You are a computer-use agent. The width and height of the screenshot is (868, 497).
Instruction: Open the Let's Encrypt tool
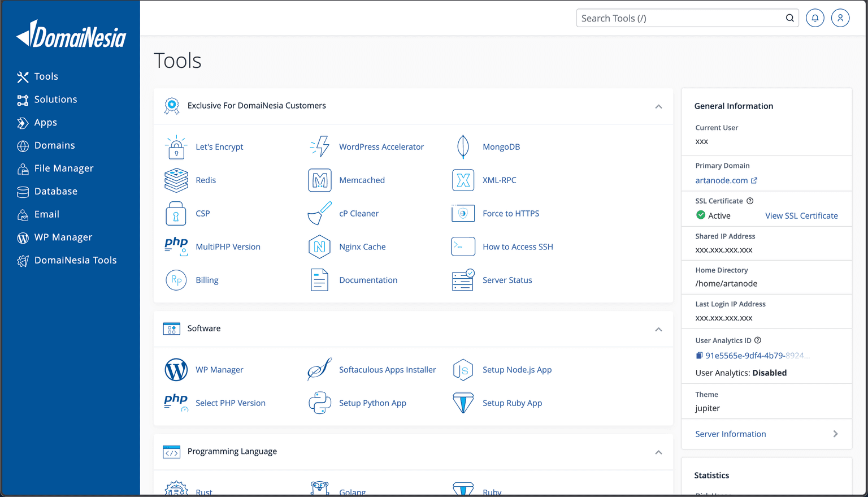click(219, 146)
